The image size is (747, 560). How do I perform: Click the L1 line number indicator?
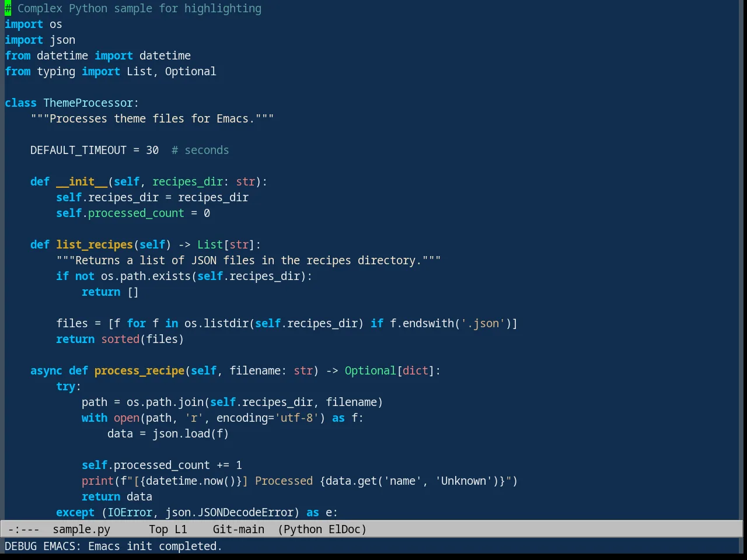point(181,529)
